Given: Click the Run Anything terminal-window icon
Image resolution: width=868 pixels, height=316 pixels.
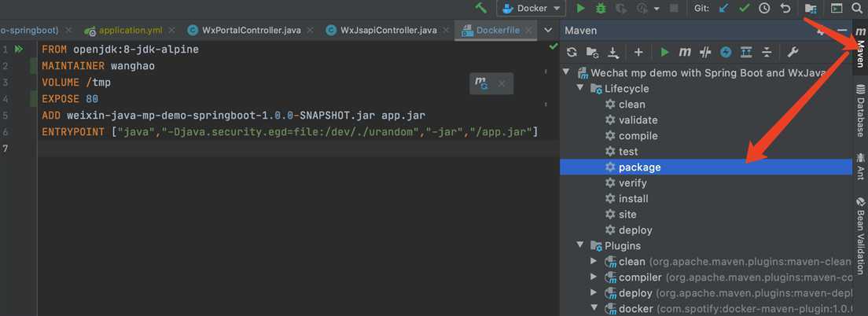Looking at the screenshot, I should pos(837,9).
